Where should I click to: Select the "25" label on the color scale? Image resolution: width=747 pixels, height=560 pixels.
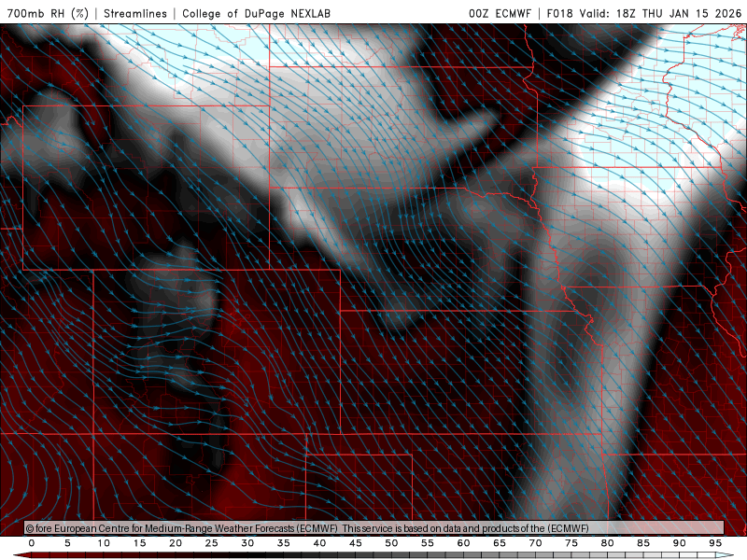click(212, 543)
